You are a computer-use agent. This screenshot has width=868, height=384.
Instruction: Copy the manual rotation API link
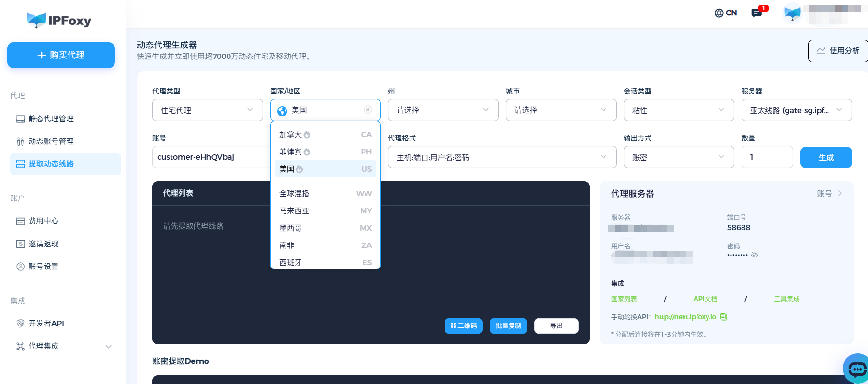click(724, 317)
